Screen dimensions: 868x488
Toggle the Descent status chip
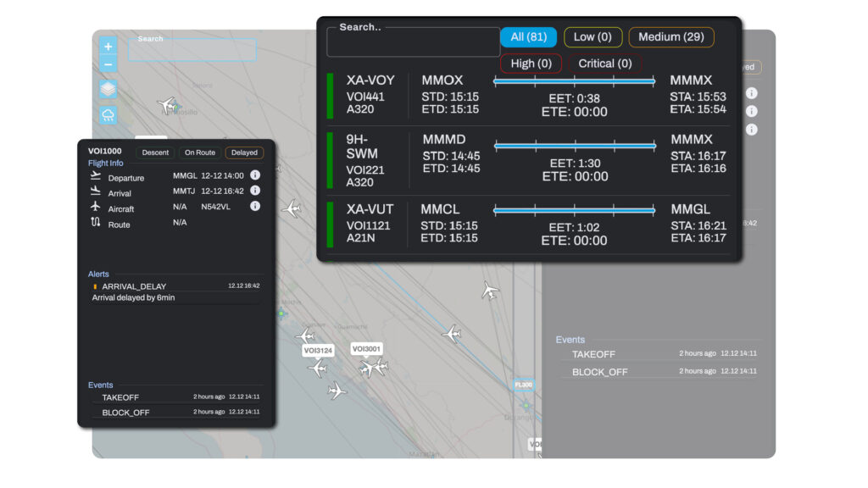coord(155,152)
